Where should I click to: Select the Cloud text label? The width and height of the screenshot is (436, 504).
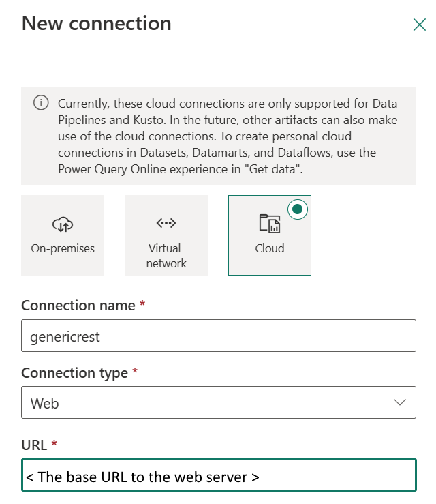(270, 248)
